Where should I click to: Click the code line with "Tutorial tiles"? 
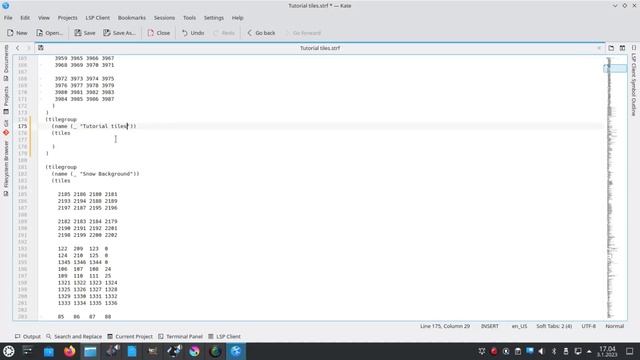click(94, 126)
